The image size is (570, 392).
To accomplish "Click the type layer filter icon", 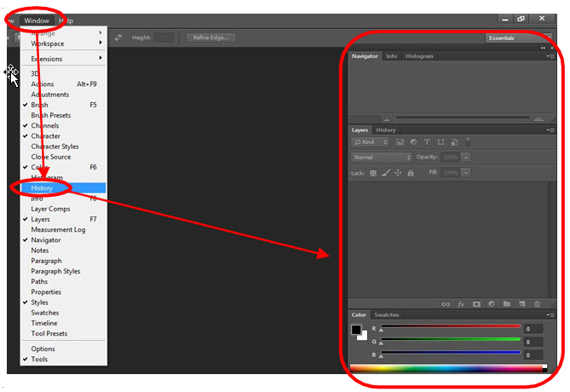I will click(x=427, y=142).
